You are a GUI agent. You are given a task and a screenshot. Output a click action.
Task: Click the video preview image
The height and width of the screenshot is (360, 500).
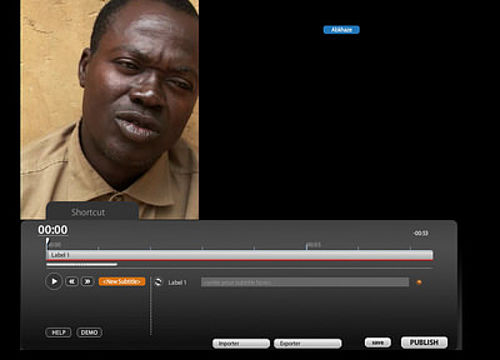click(109, 109)
